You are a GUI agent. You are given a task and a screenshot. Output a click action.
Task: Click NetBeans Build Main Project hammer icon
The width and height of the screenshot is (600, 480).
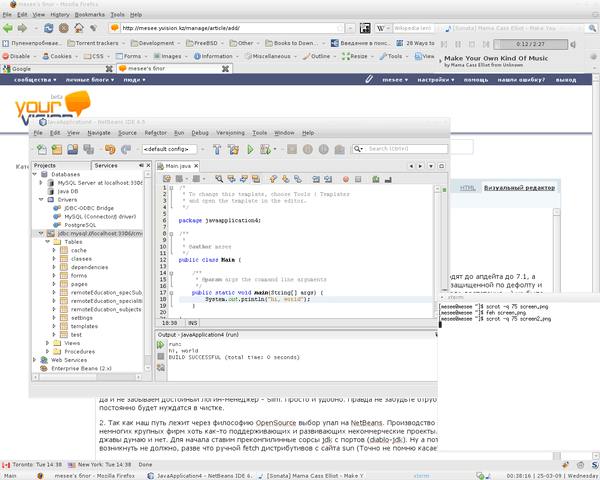coord(217,149)
